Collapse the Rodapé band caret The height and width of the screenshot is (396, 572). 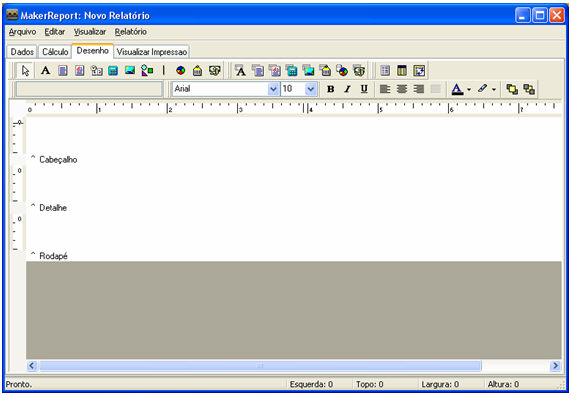(x=33, y=254)
